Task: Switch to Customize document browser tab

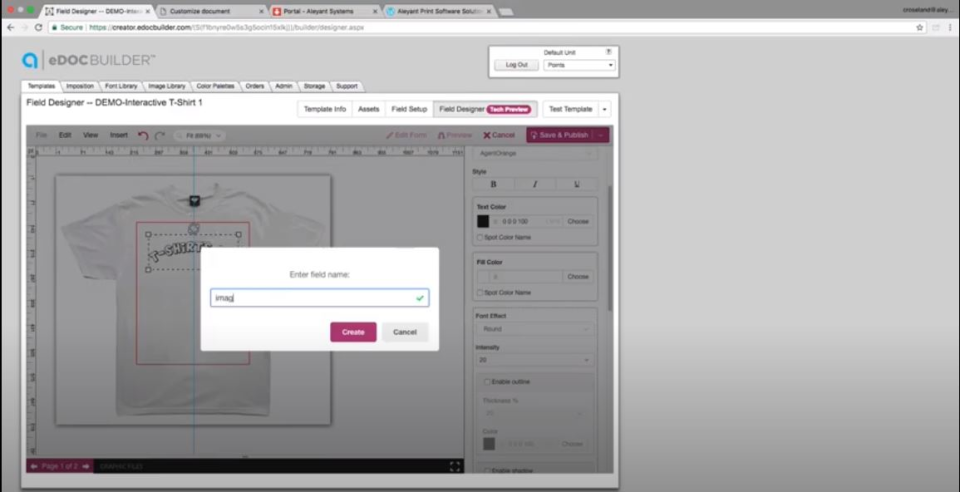Action: [x=211, y=11]
